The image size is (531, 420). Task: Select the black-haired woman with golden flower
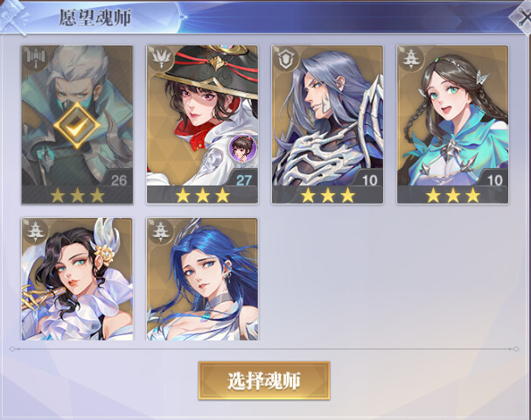coord(77,279)
